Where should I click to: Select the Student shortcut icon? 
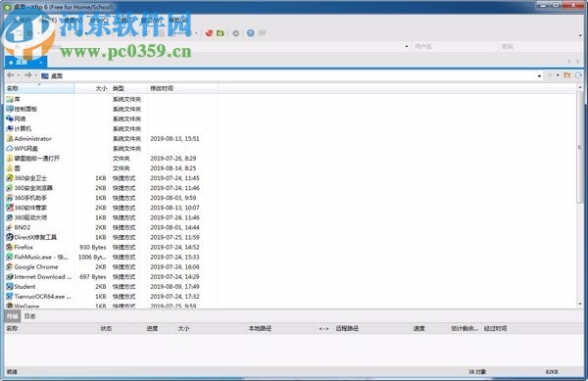tap(10, 286)
